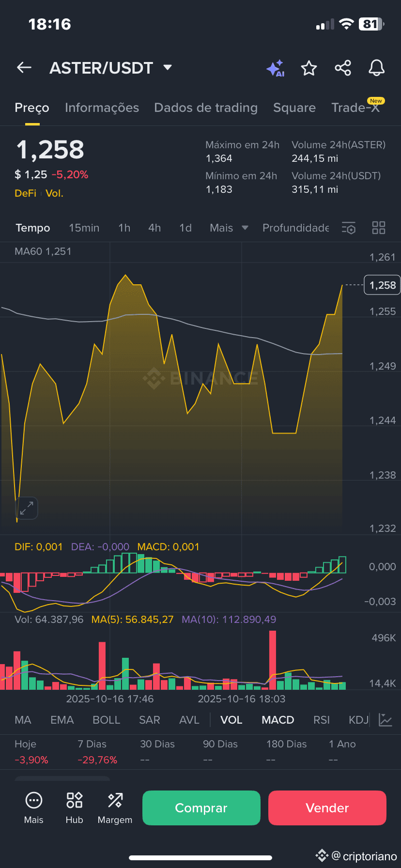
Task: Open the AI analysis sparkle icon
Action: coord(276,68)
